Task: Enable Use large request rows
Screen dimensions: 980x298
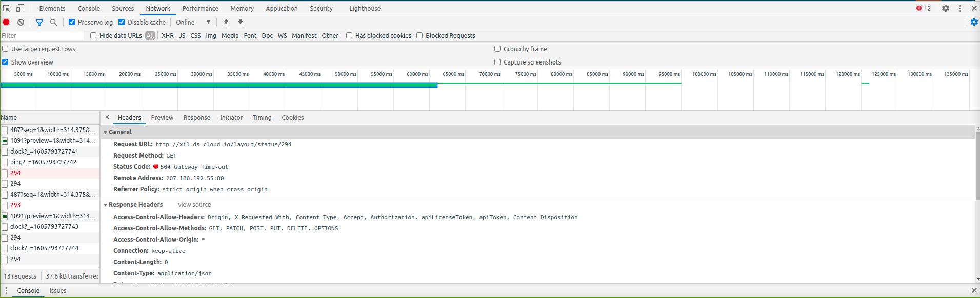Action: coord(5,49)
